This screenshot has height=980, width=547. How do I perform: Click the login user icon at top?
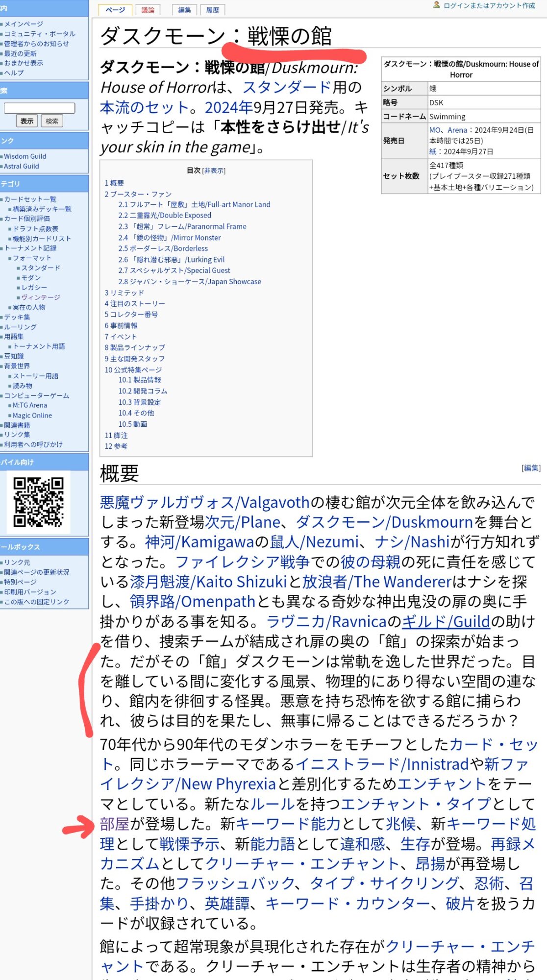436,5
